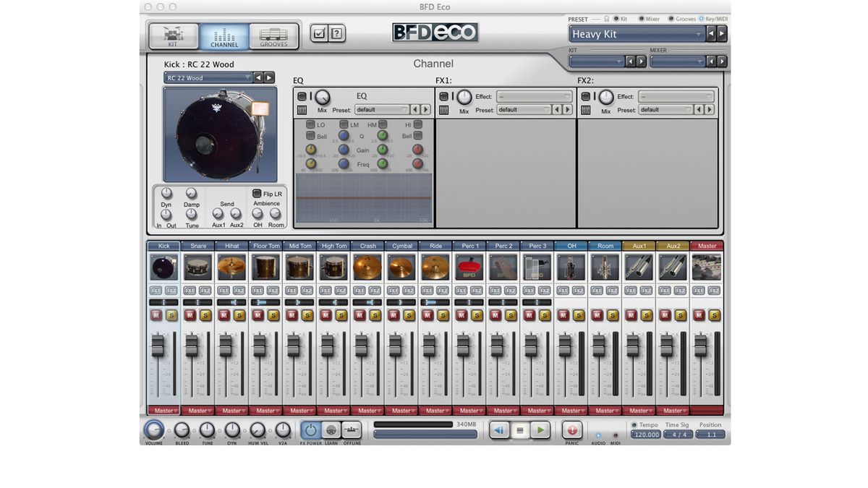Select the Kick channel header
Viewport: 868px width, 488px height.
pos(164,246)
